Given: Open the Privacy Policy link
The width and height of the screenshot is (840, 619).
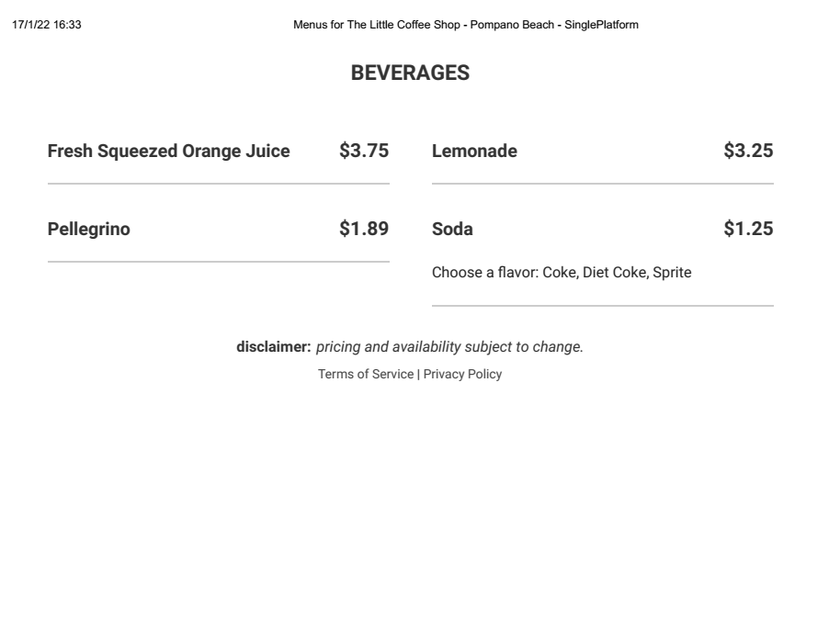Looking at the screenshot, I should [462, 375].
